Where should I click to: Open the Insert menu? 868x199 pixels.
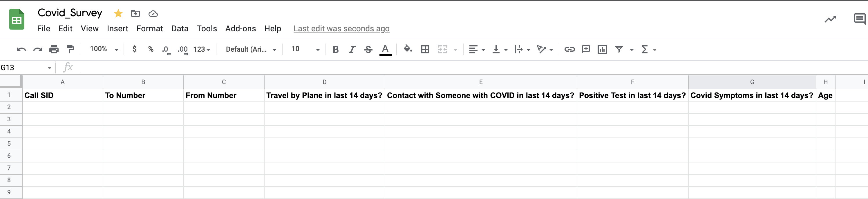[x=117, y=29]
